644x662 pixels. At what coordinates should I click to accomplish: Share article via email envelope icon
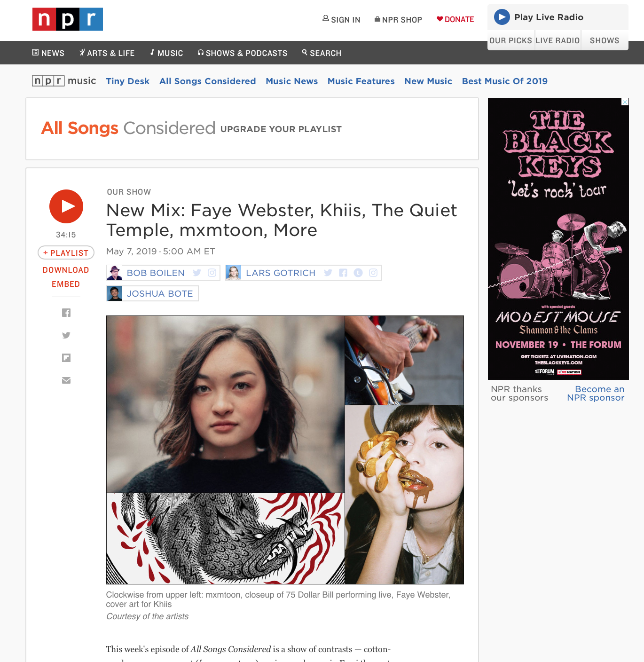(66, 380)
